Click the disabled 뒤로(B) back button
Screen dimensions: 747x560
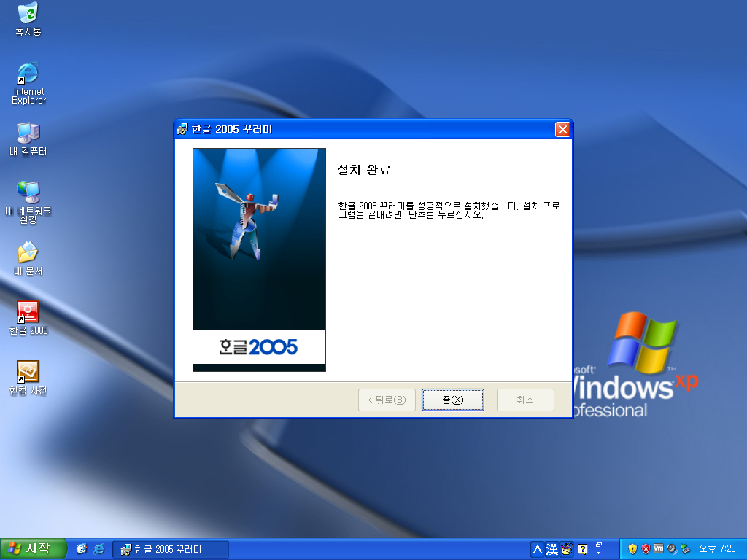[x=387, y=400]
